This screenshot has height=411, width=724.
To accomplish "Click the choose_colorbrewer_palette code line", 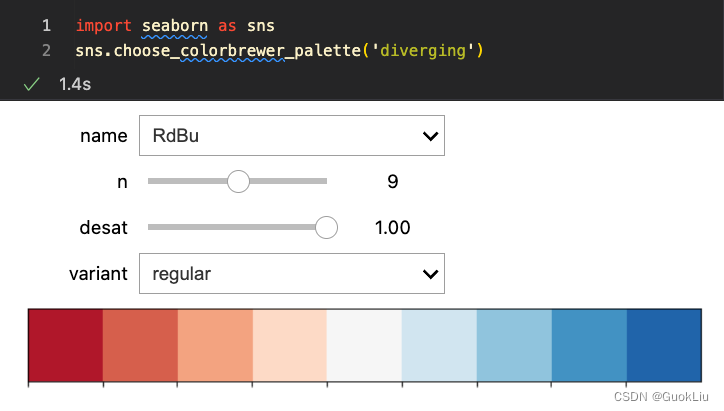I will coord(279,49).
